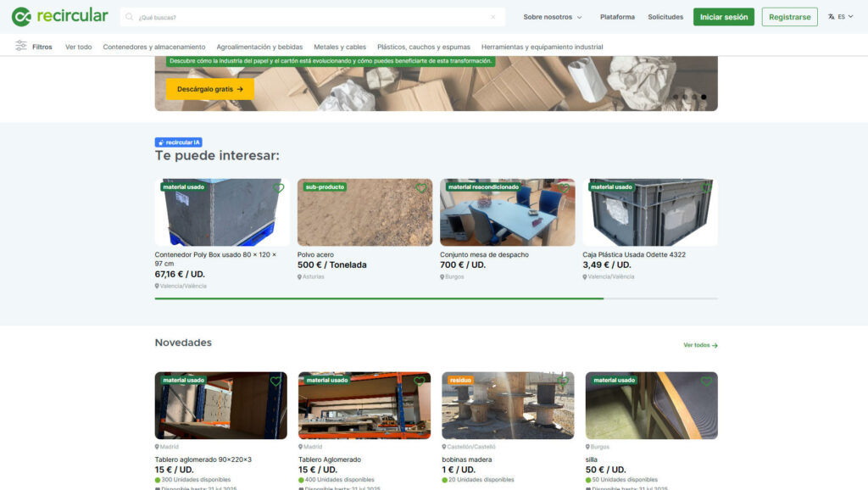Click the active last carousel dot
Viewport: 868px width, 490px height.
(x=704, y=97)
